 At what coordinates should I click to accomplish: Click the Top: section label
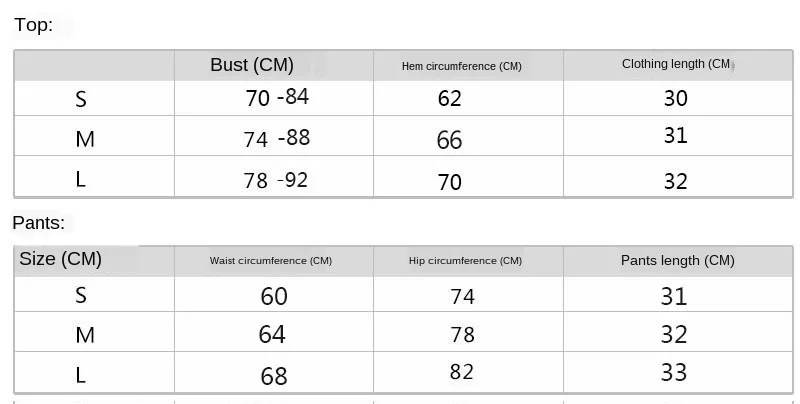click(33, 24)
